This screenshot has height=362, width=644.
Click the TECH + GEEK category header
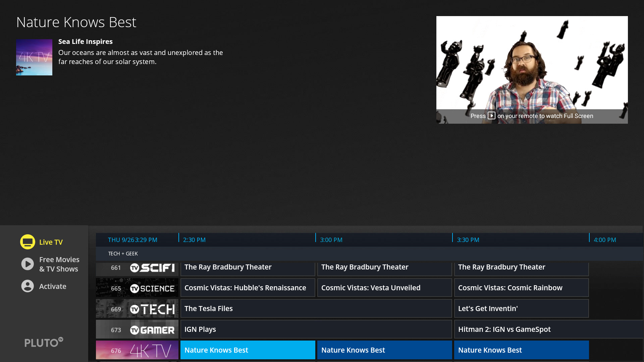pos(123,253)
